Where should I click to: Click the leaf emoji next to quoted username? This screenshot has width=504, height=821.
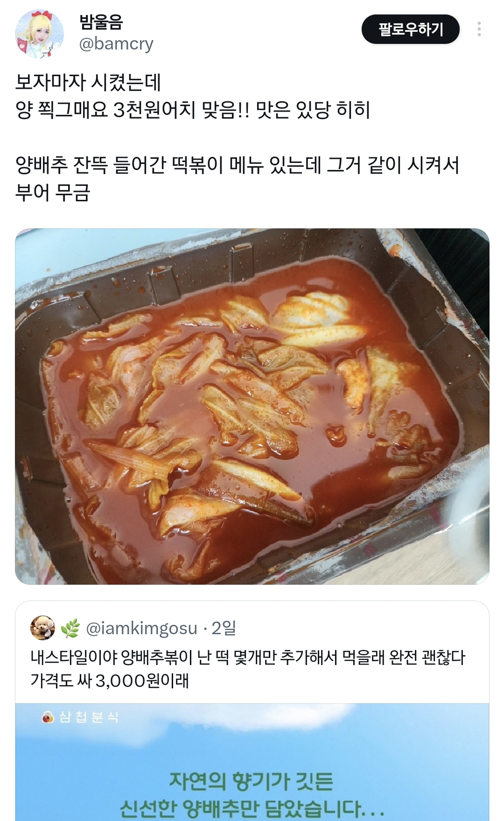click(x=70, y=628)
